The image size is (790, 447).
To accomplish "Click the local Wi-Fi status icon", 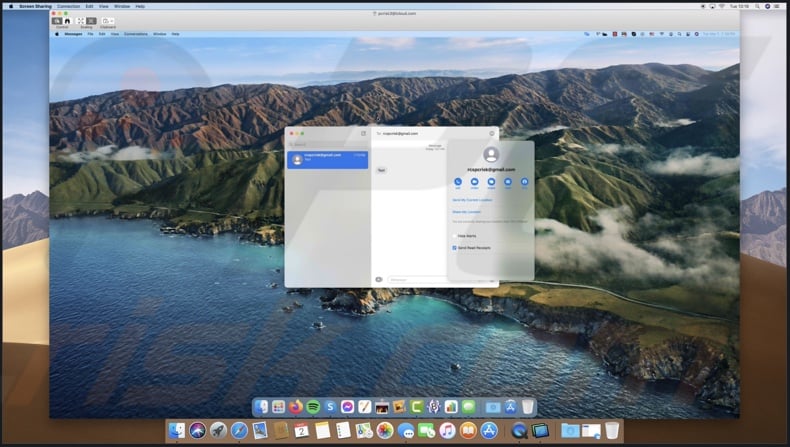I will (721, 6).
